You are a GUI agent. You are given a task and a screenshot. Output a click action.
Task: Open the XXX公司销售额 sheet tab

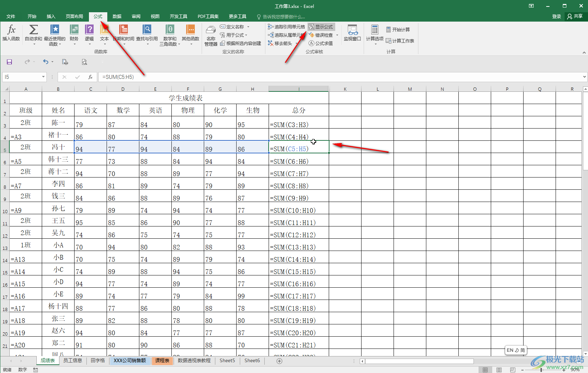pos(130,361)
